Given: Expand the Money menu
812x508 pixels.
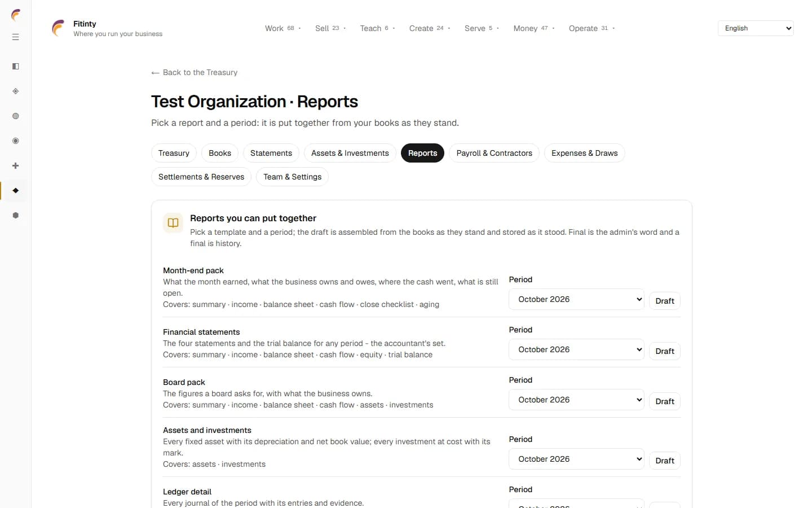Looking at the screenshot, I should point(534,28).
